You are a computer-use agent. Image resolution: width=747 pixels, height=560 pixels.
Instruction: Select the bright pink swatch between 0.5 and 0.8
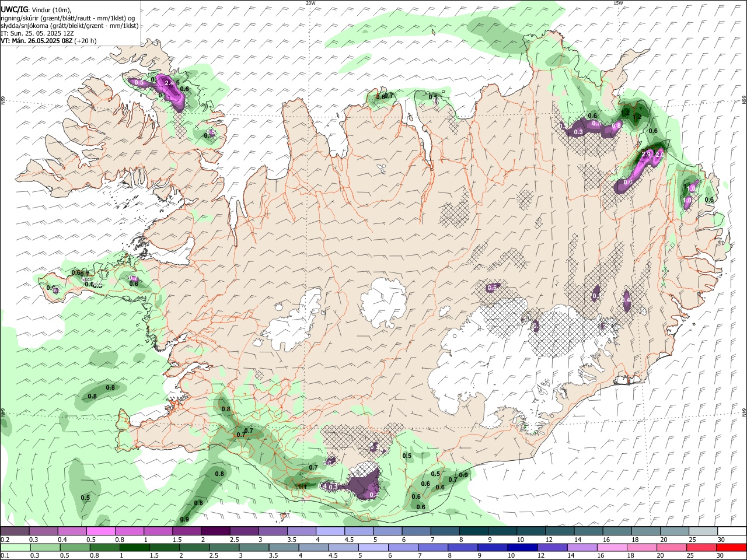(100, 531)
